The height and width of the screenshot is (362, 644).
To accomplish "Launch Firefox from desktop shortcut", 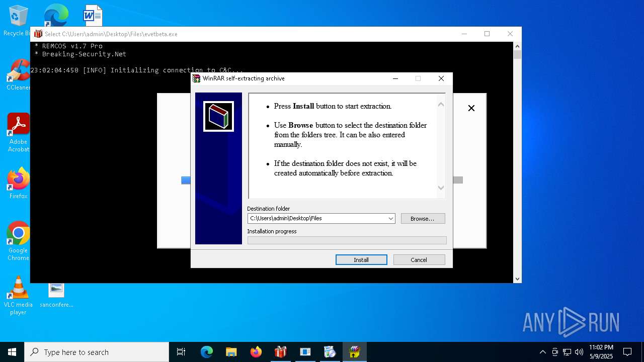I will pos(18,183).
